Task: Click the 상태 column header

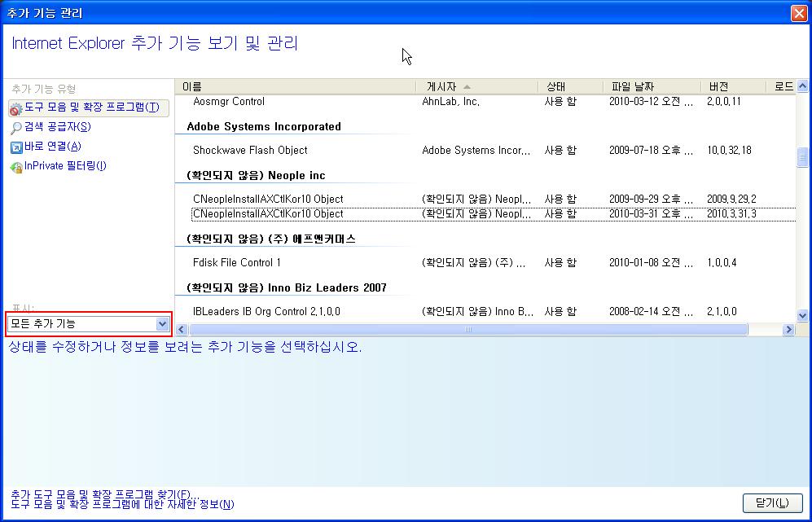Action: (x=570, y=86)
